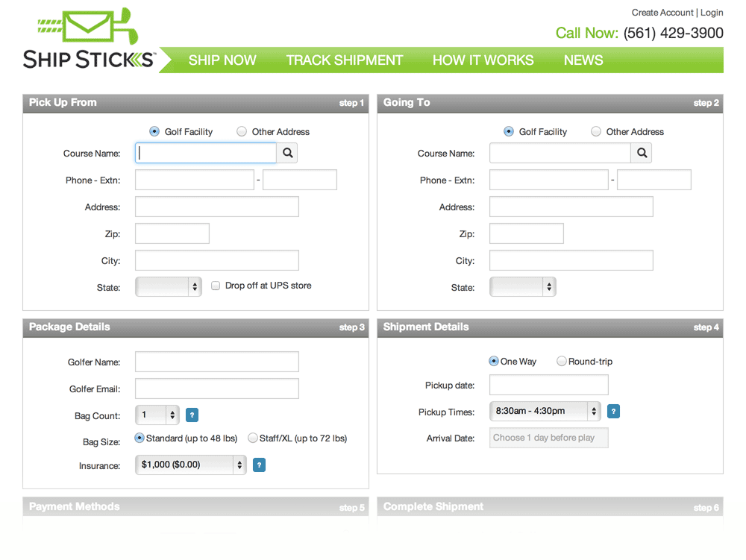Select Other Address for Going To
This screenshot has width=746, height=560.
pyautogui.click(x=595, y=131)
